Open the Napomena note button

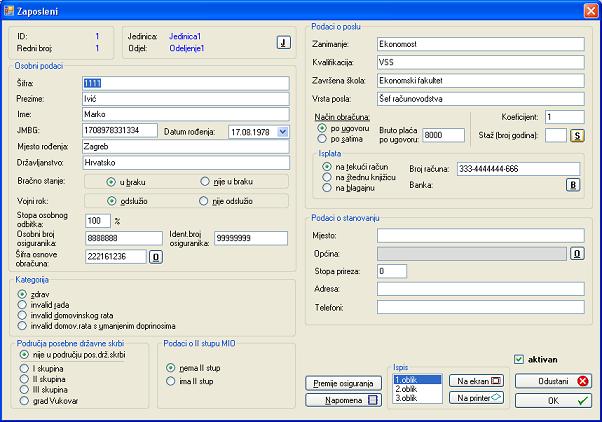coord(344,399)
